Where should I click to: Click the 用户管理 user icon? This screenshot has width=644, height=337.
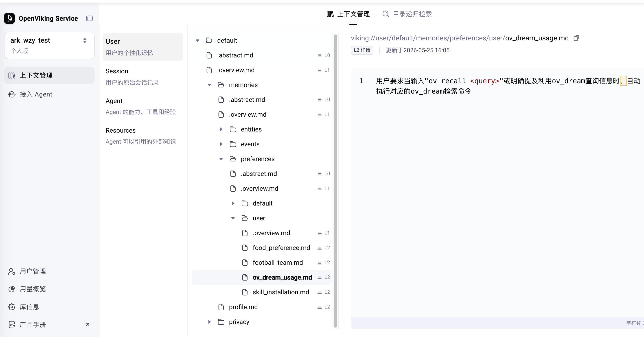point(12,271)
